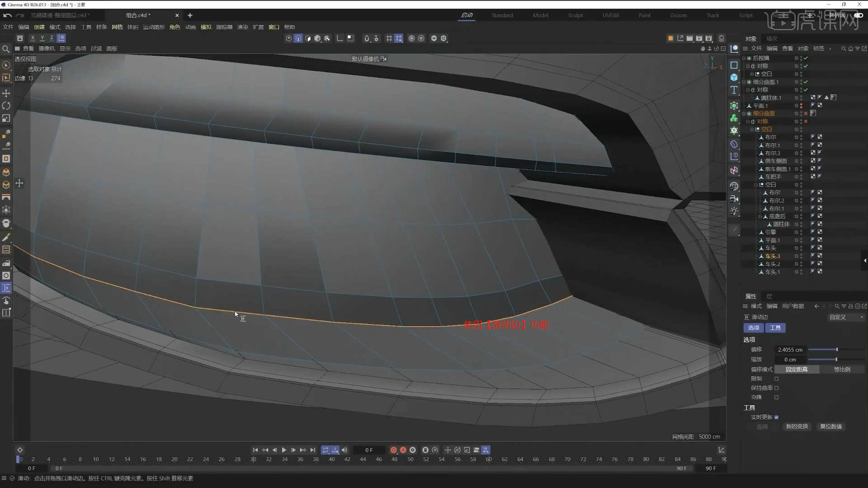Toggle the X axis lock icon
The image size is (868, 488).
point(33,38)
